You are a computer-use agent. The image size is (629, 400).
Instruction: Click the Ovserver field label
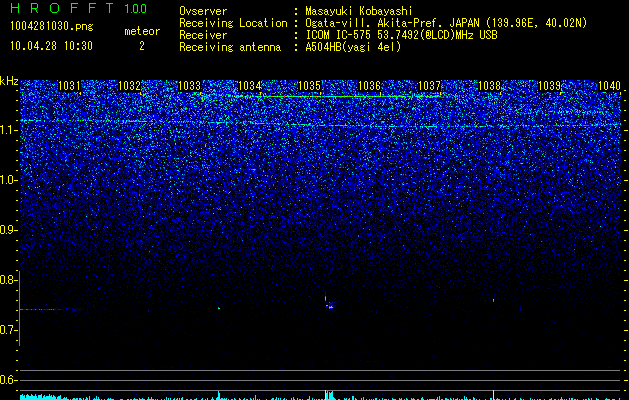click(203, 11)
